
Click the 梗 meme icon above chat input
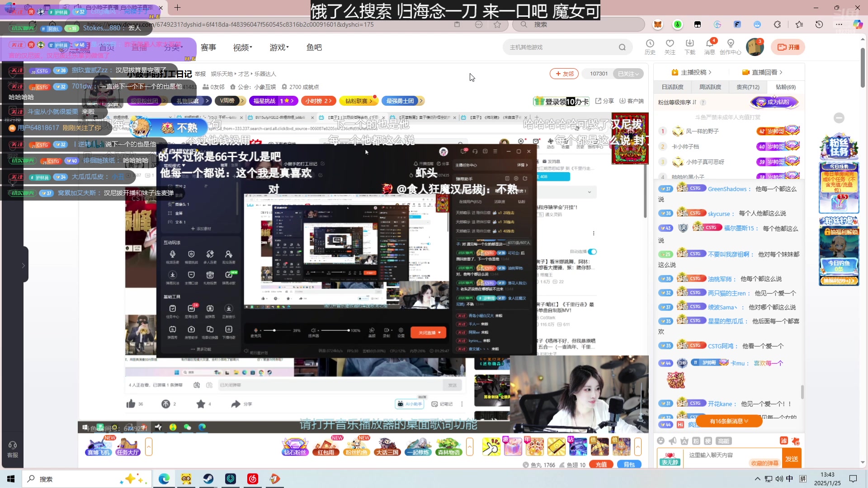click(708, 441)
